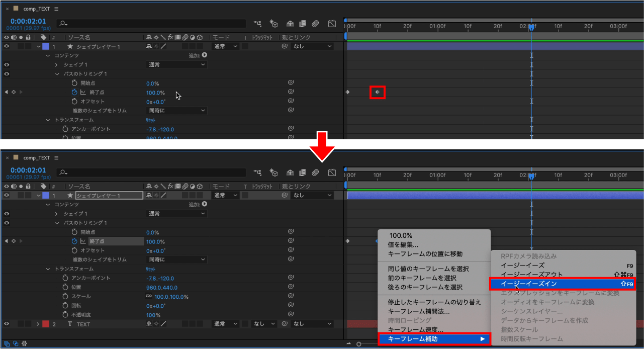Collapse コンテンツ group in upper panel
This screenshot has width=644, height=349.
pos(48,55)
